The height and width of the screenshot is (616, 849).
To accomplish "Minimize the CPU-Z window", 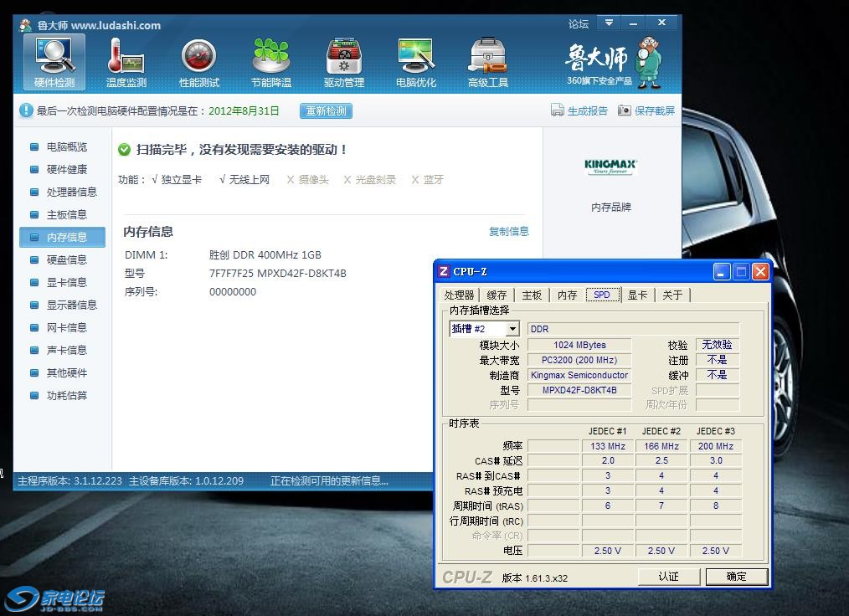I will 721,272.
